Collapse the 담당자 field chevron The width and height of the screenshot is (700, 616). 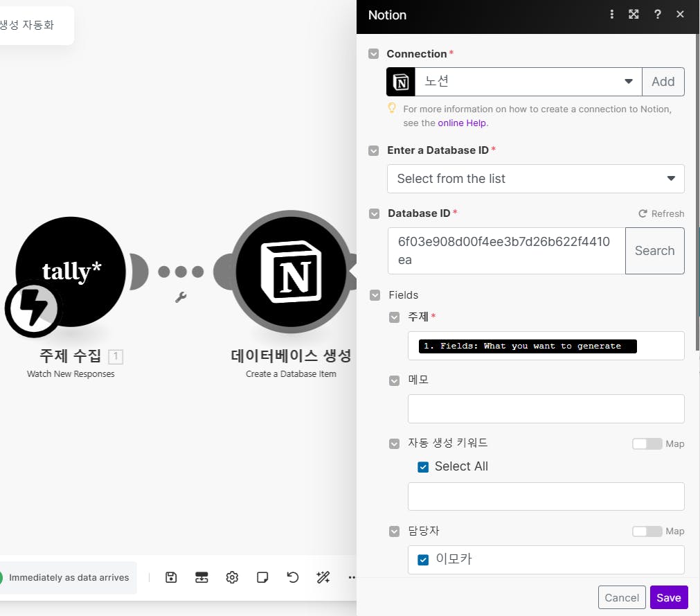pyautogui.click(x=394, y=531)
